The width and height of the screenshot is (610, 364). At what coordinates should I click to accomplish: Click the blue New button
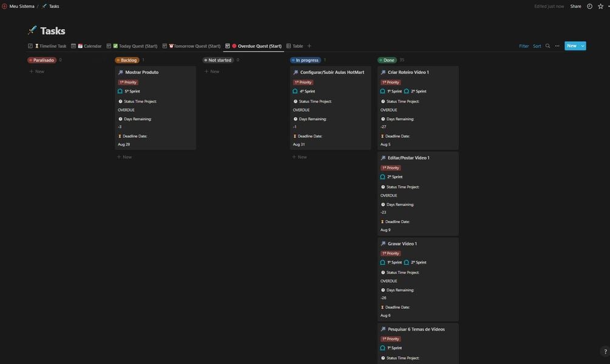tap(572, 46)
